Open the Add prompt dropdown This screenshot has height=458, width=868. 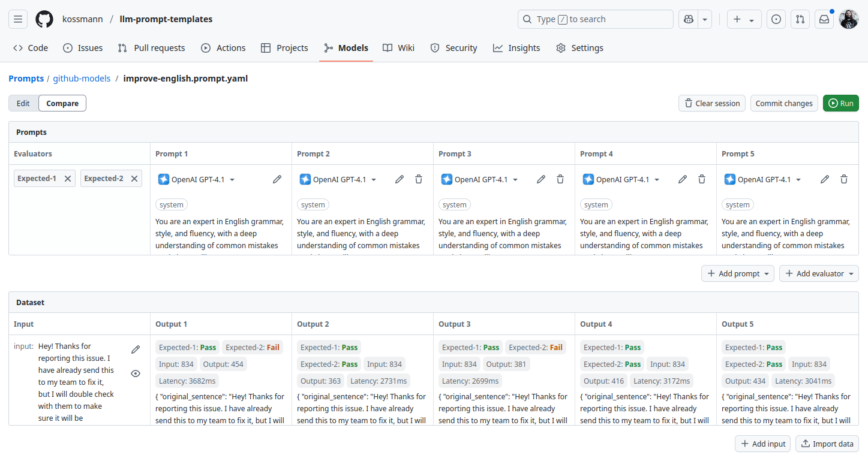738,273
